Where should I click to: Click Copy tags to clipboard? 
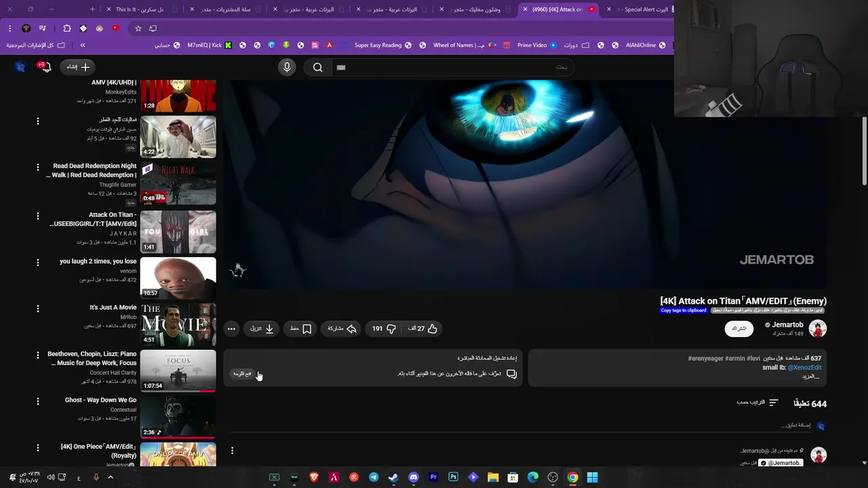pyautogui.click(x=684, y=310)
